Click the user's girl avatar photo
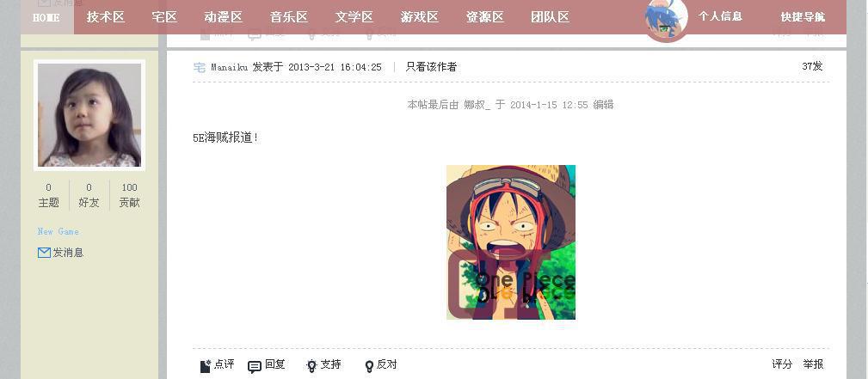Viewport: 868px width, 379px height. pyautogui.click(x=89, y=115)
